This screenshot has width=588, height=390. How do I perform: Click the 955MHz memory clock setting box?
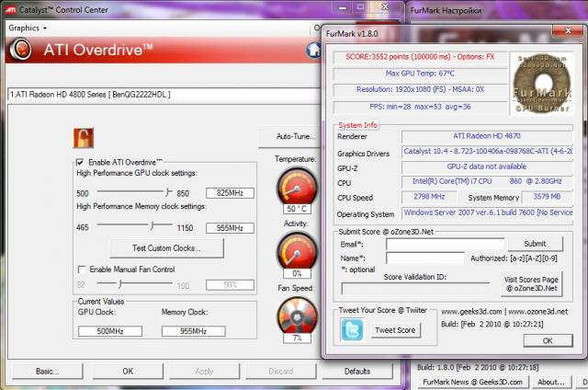230,228
